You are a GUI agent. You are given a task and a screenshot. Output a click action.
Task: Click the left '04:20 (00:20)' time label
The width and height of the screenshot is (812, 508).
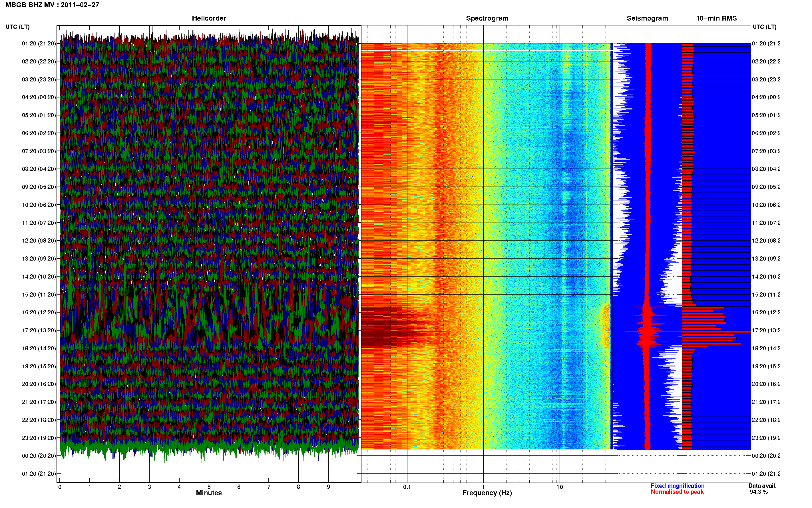(39, 97)
